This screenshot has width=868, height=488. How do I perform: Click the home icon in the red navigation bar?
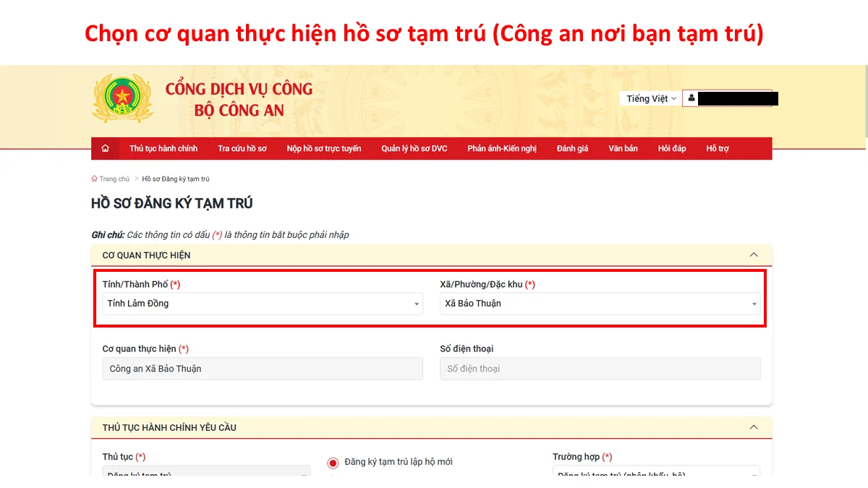[x=106, y=148]
